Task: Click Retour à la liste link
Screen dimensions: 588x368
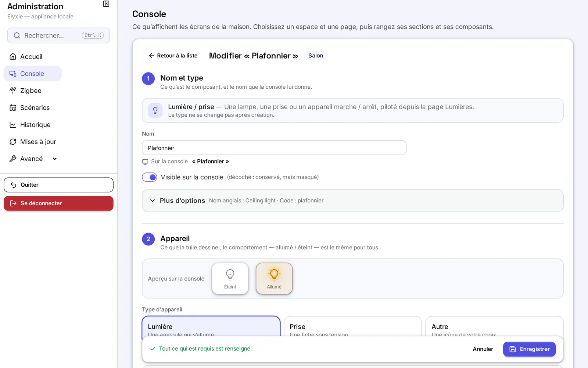Action: pos(173,56)
